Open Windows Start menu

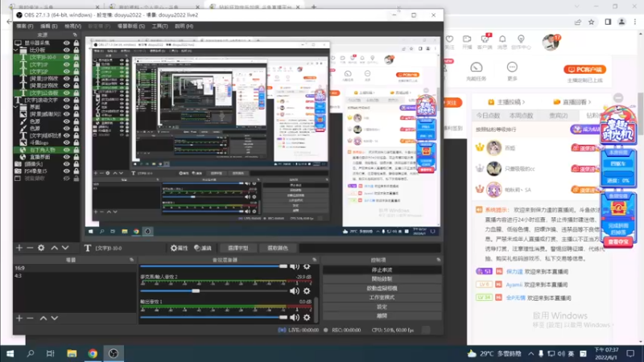10,353
